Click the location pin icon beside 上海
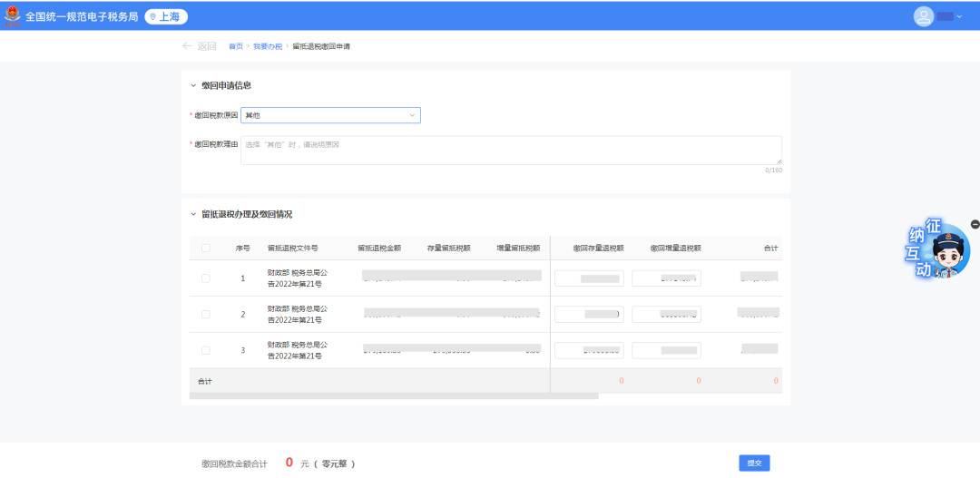980x478 pixels. point(153,16)
